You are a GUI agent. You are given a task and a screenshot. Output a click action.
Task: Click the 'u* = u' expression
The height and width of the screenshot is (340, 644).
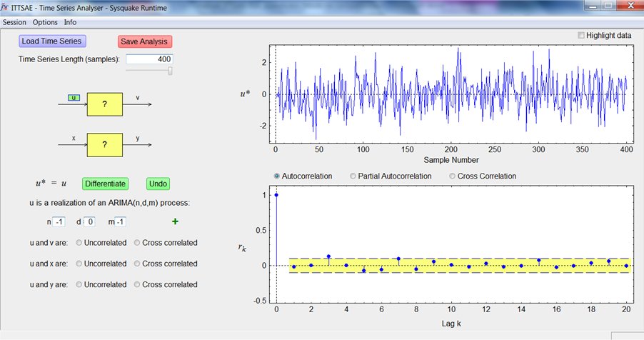tap(51, 184)
